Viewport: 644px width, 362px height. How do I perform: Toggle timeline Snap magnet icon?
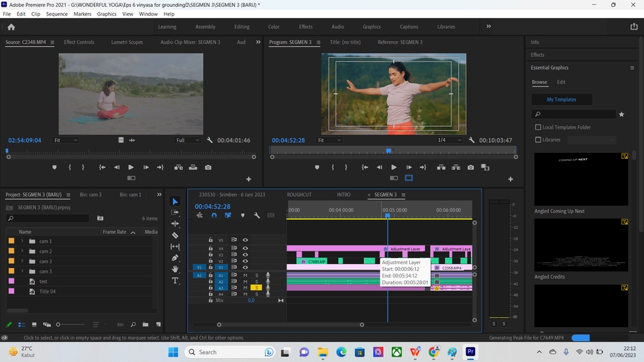pyautogui.click(x=214, y=215)
